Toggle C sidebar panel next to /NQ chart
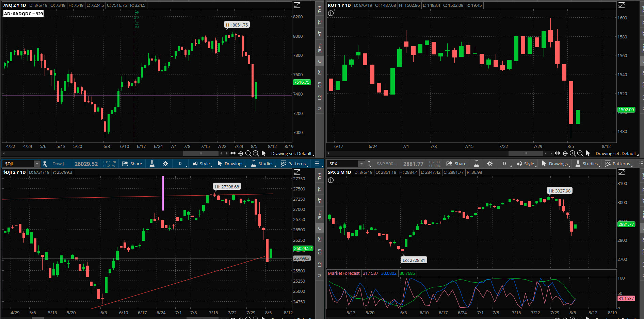The width and height of the screenshot is (644, 319). 320,61
